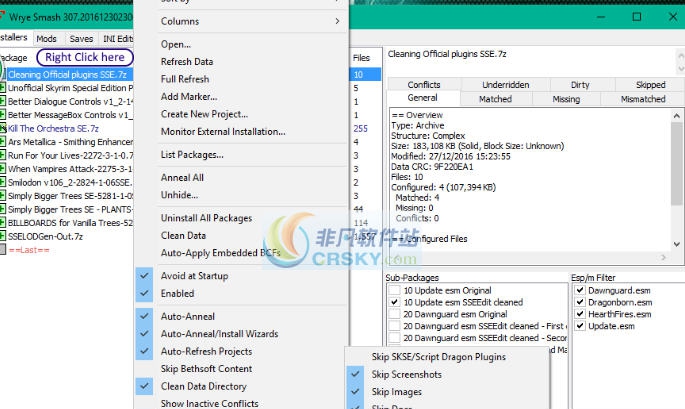Image resolution: width=685 pixels, height=409 pixels.
Task: Toggle 10 Update esm Original sub-package
Action: 394,290
